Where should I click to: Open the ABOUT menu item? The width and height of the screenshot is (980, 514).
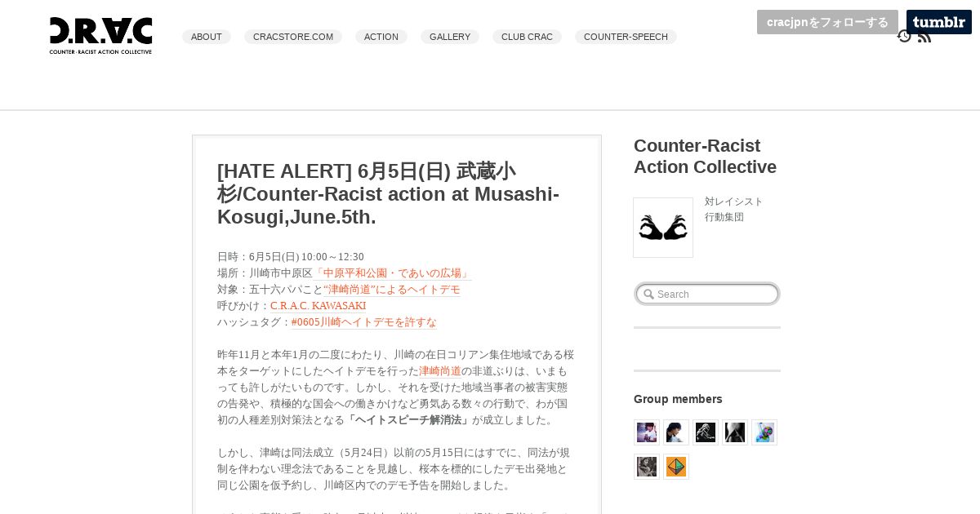click(207, 37)
